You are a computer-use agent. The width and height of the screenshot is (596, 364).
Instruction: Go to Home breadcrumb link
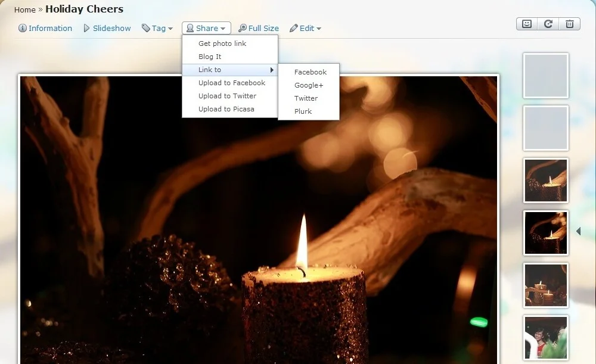pos(25,10)
